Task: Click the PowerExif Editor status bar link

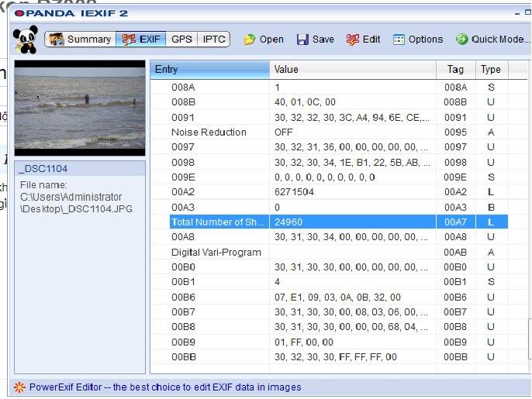Action: click(x=164, y=387)
